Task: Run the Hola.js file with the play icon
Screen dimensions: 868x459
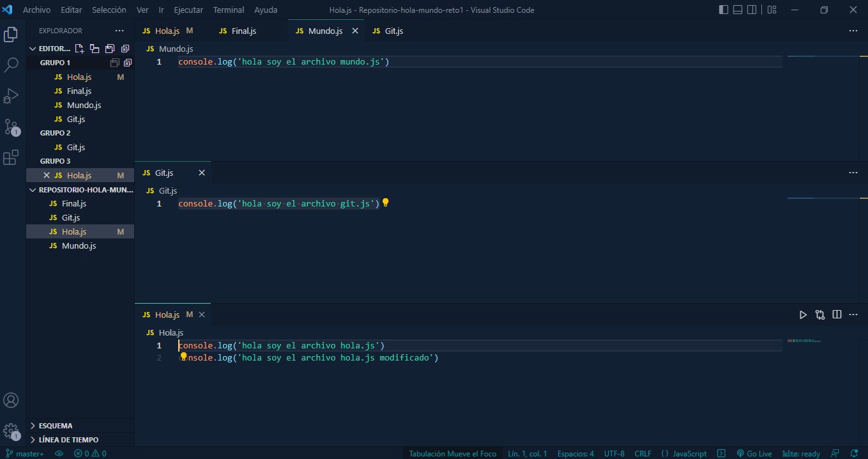Action: click(x=803, y=315)
